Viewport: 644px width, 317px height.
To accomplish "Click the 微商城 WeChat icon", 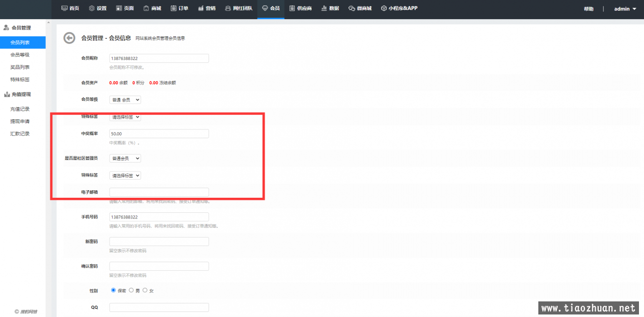I will coord(352,8).
